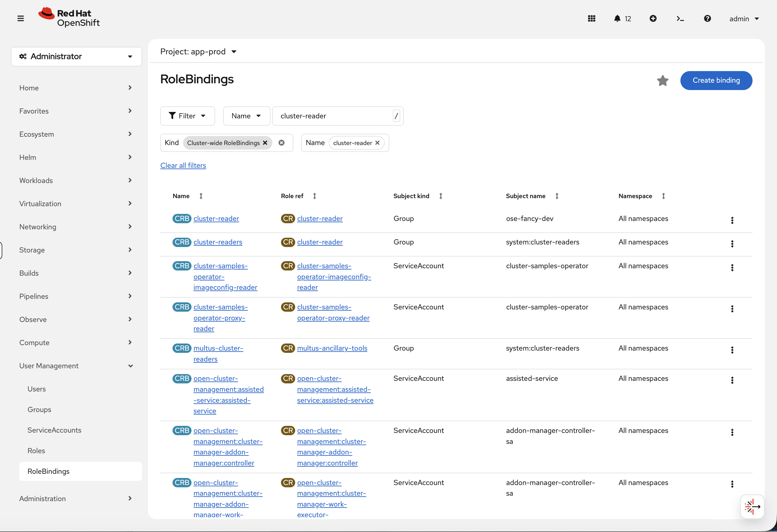
Task: Click the name search input field
Action: [x=334, y=116]
